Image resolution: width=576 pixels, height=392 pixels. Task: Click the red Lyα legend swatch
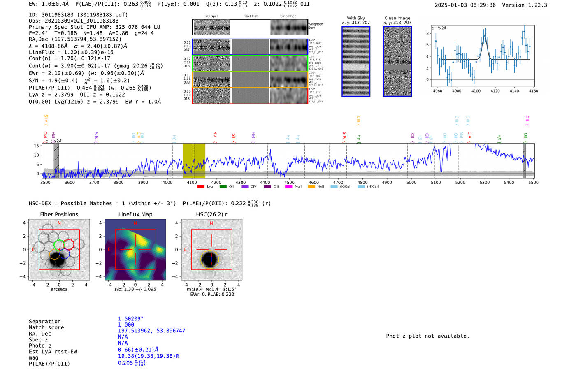(x=201, y=186)
